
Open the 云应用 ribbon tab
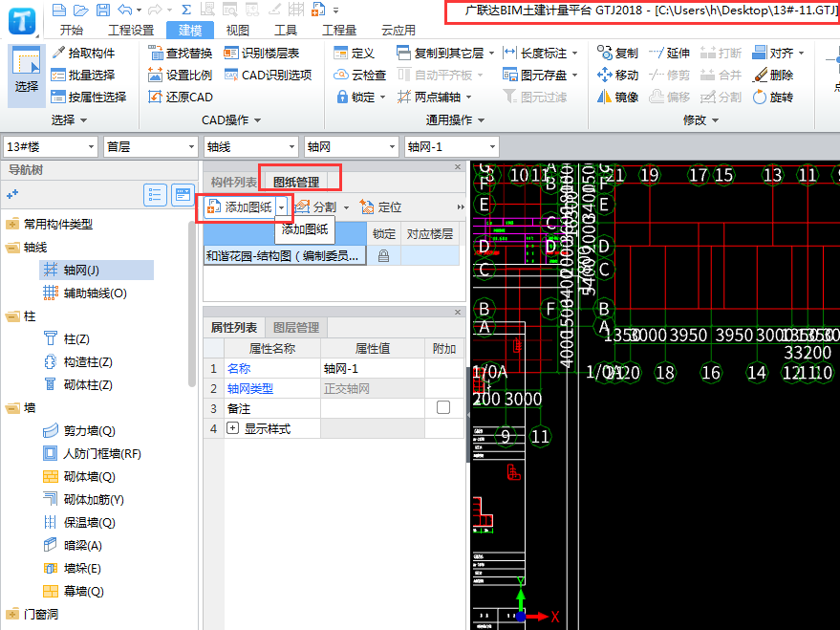pos(398,30)
